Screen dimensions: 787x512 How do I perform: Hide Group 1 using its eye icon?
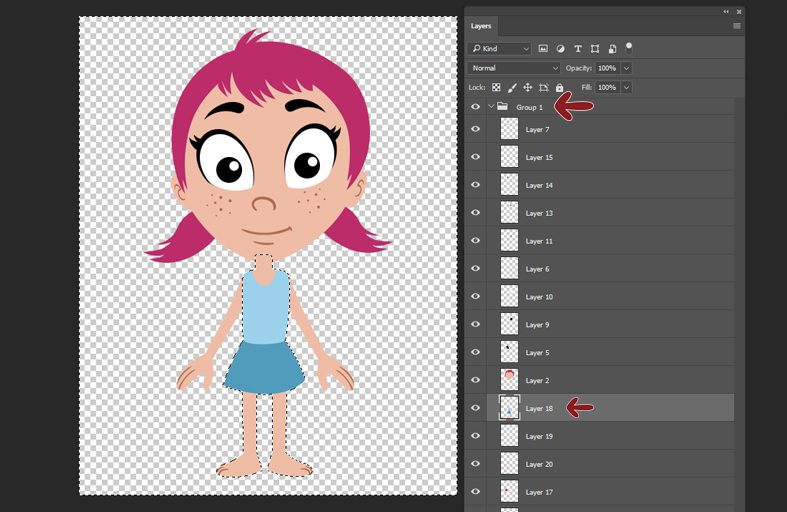(x=476, y=107)
